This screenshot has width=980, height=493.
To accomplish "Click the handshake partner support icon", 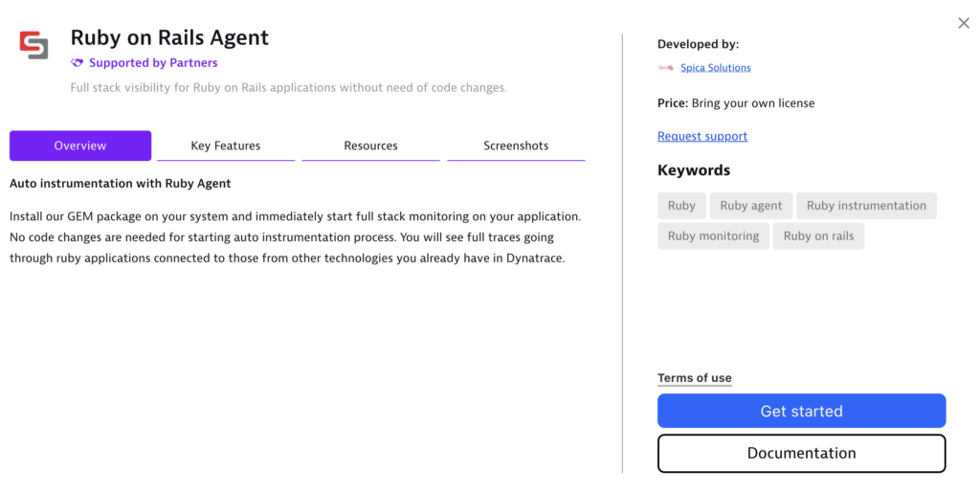I will click(x=77, y=62).
